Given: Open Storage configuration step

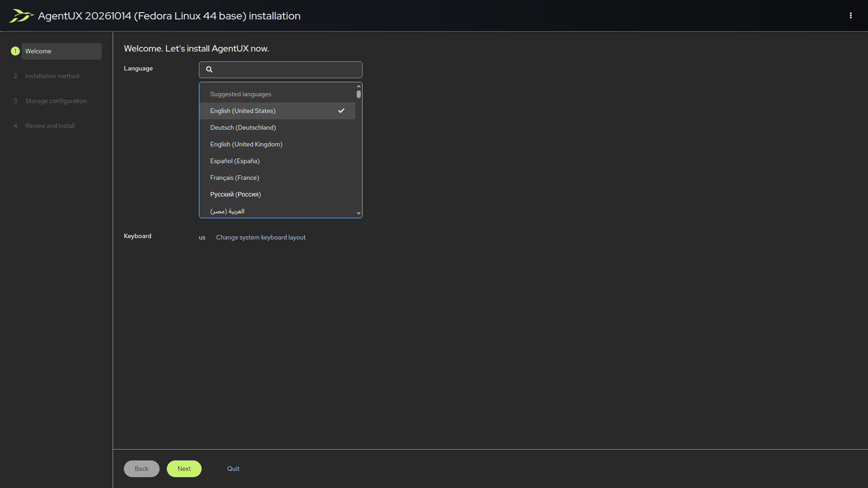Looking at the screenshot, I should [x=56, y=101].
